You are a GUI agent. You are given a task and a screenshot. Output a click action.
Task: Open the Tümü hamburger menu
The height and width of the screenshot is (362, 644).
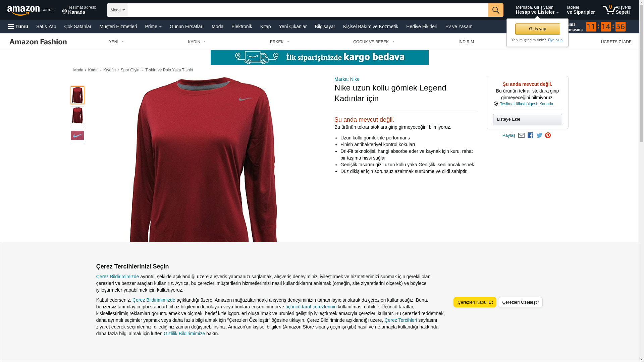point(18,26)
